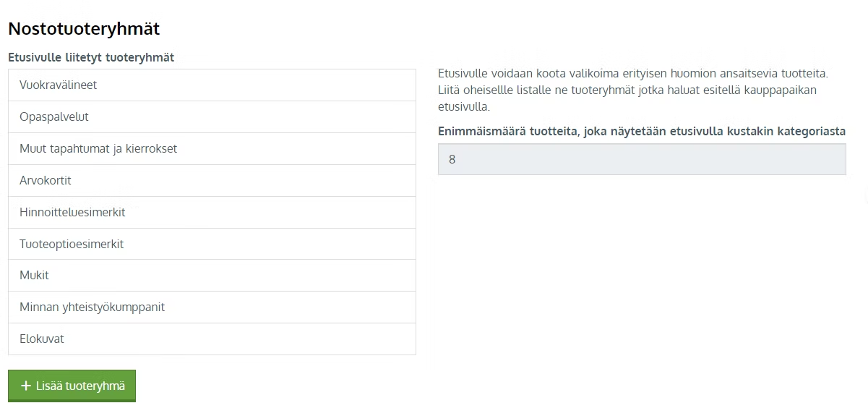The image size is (868, 416).
Task: Select the Elokuvat row in the list
Action: point(212,339)
